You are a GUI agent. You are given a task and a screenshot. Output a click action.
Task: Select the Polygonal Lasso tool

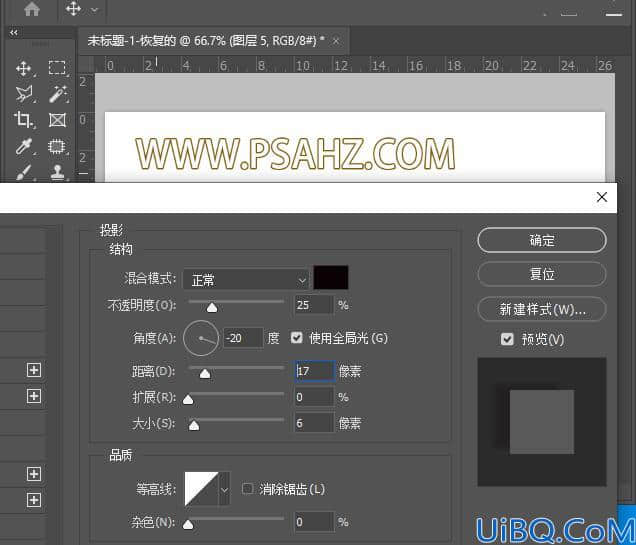(x=24, y=94)
